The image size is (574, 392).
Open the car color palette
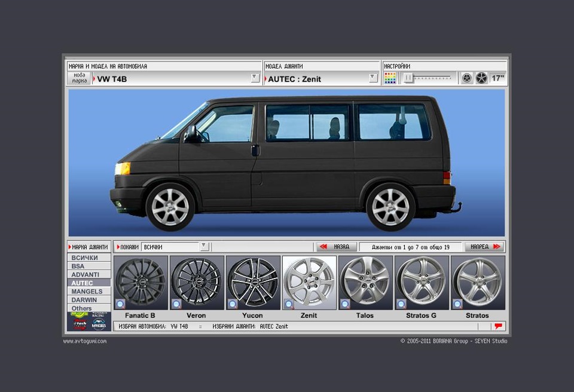click(390, 78)
